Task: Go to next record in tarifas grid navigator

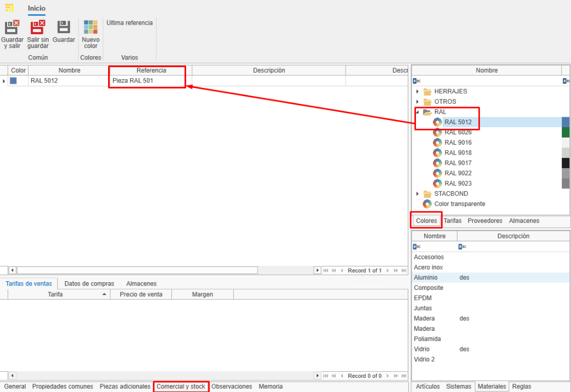Action: coord(388,376)
